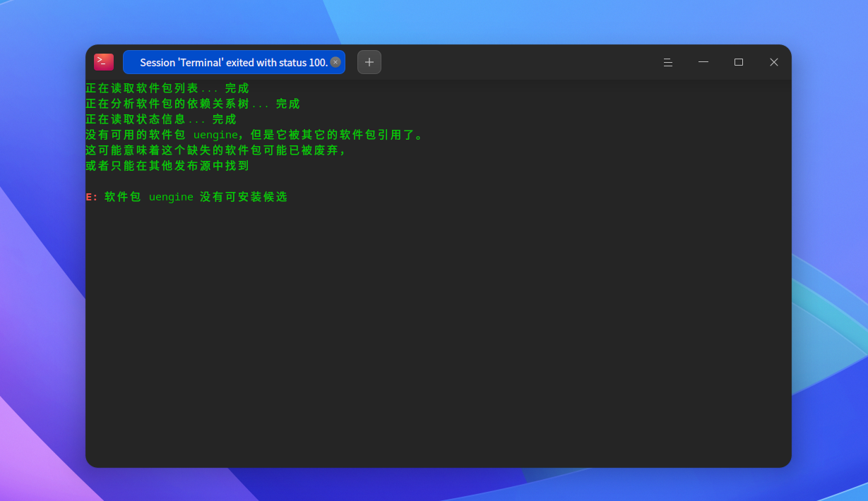
Task: Click the error text "软件包 uengine 没有可安装候选"
Action: 196,197
